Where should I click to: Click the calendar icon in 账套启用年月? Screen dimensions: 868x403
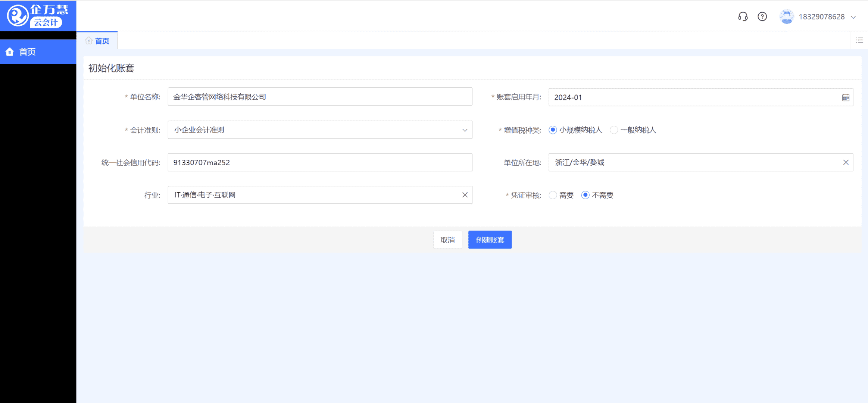846,97
